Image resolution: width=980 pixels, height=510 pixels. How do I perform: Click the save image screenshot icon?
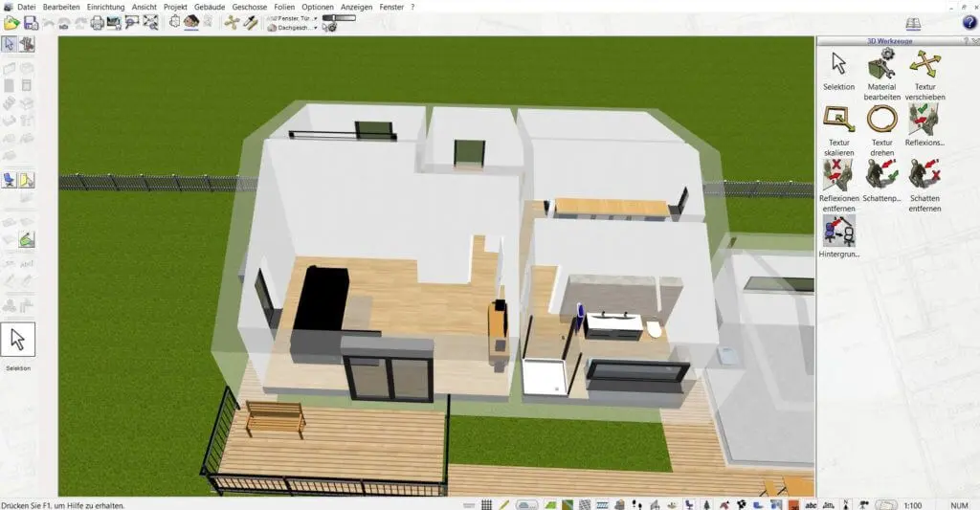114,23
